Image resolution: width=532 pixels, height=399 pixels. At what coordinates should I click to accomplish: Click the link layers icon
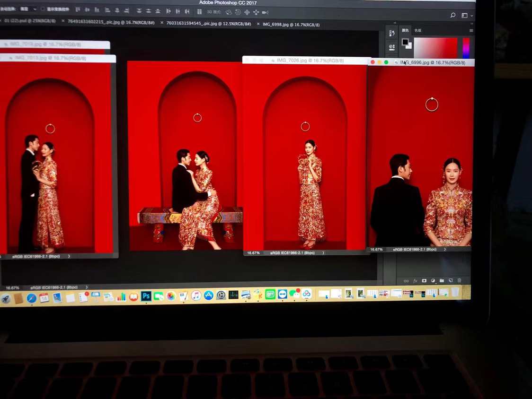coord(406,281)
